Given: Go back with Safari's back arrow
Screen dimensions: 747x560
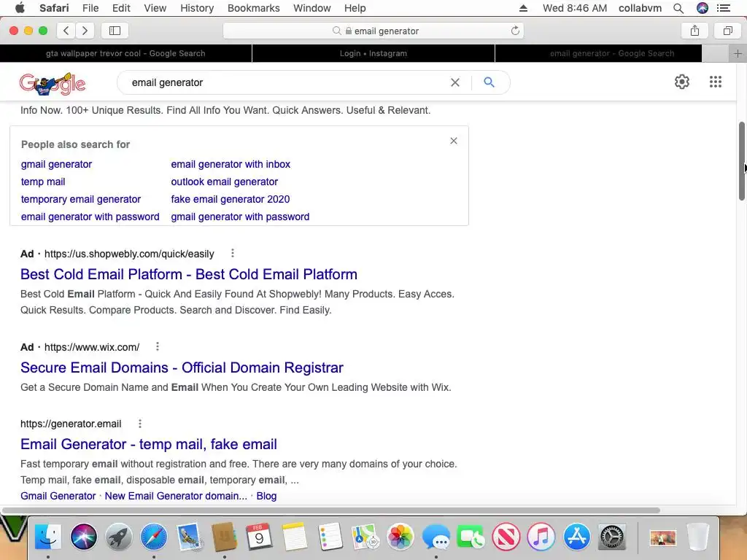Looking at the screenshot, I should [66, 31].
